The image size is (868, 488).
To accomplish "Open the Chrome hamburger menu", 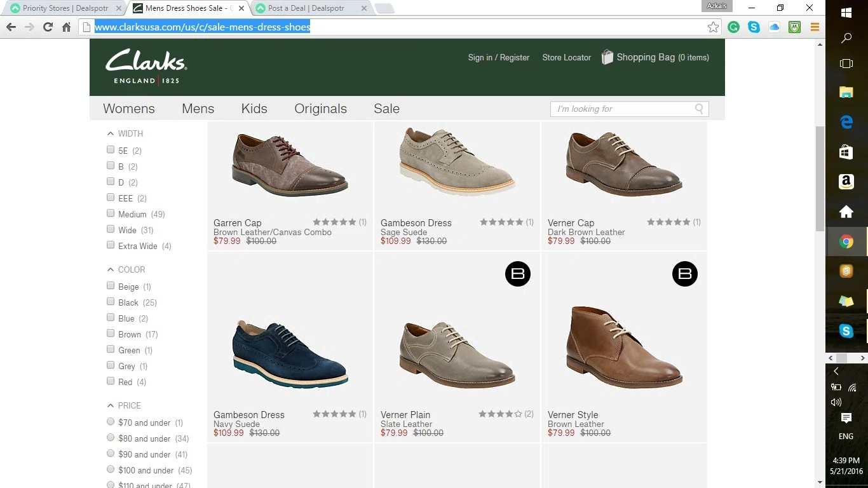I will 815,27.
